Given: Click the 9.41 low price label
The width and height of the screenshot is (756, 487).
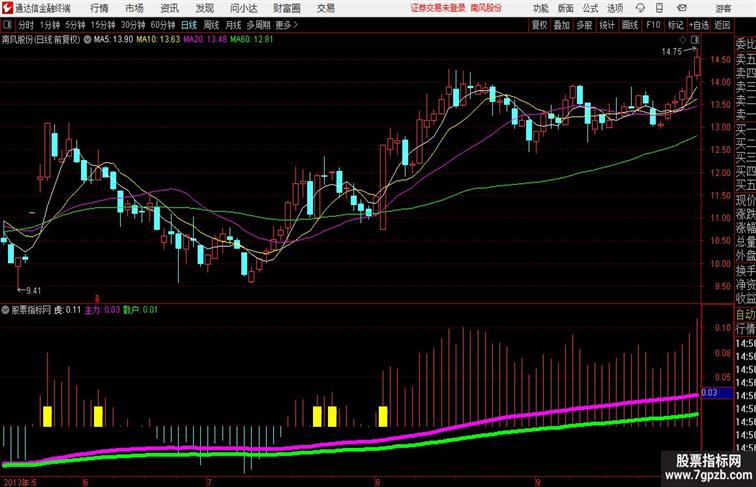Looking at the screenshot, I should pos(34,291).
